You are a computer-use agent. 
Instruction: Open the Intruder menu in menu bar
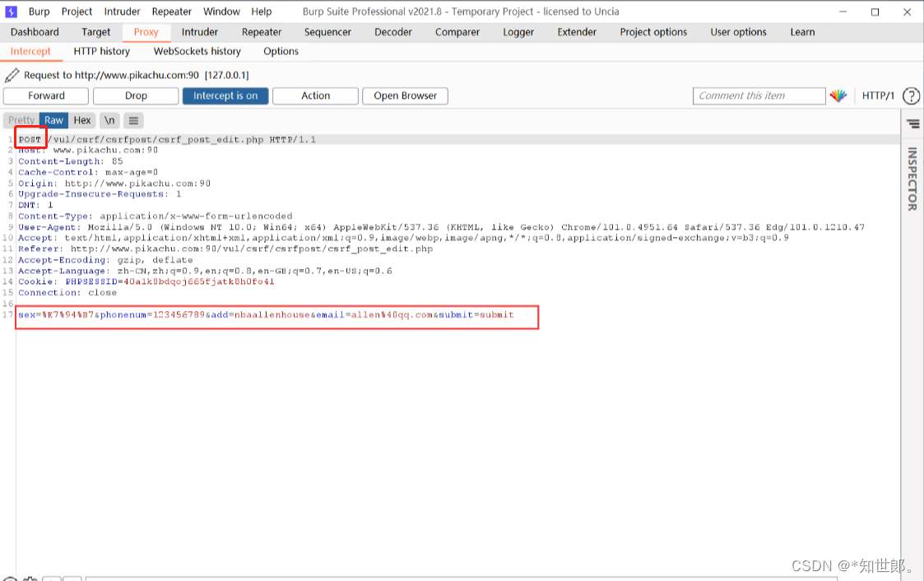click(122, 12)
